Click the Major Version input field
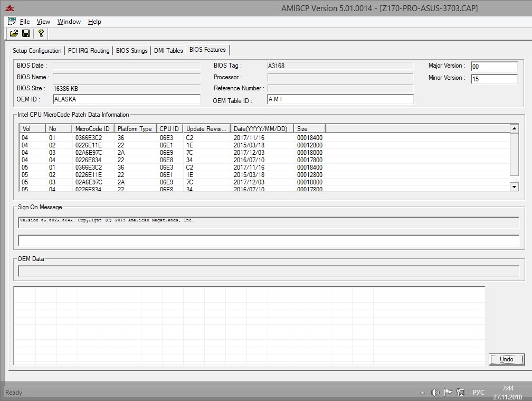 click(x=495, y=66)
